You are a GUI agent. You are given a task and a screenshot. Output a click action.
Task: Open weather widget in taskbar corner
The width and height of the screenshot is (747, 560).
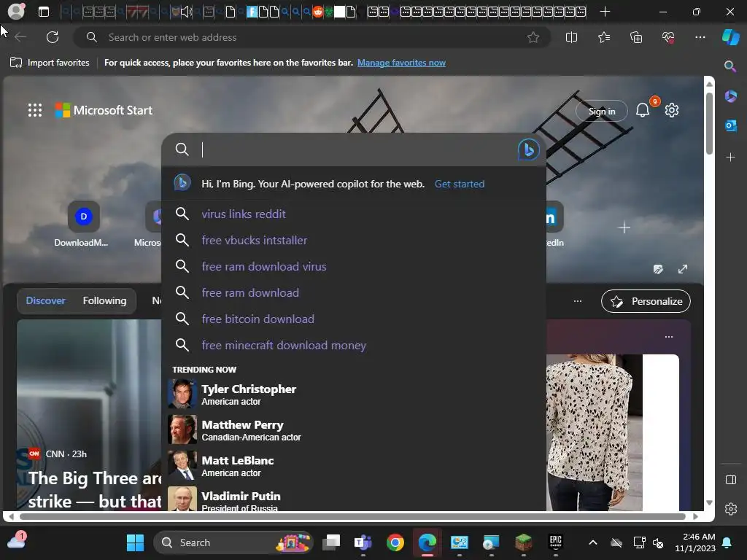coord(17,542)
